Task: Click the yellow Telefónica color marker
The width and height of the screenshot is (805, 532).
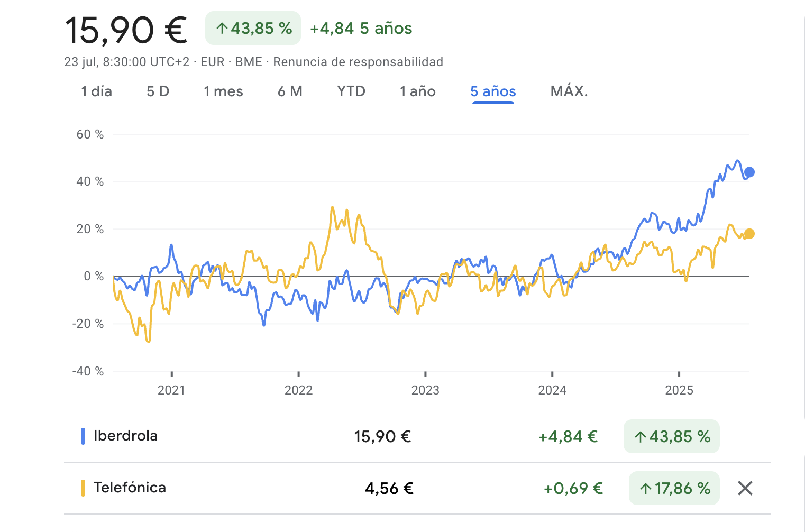Action: pyautogui.click(x=83, y=488)
